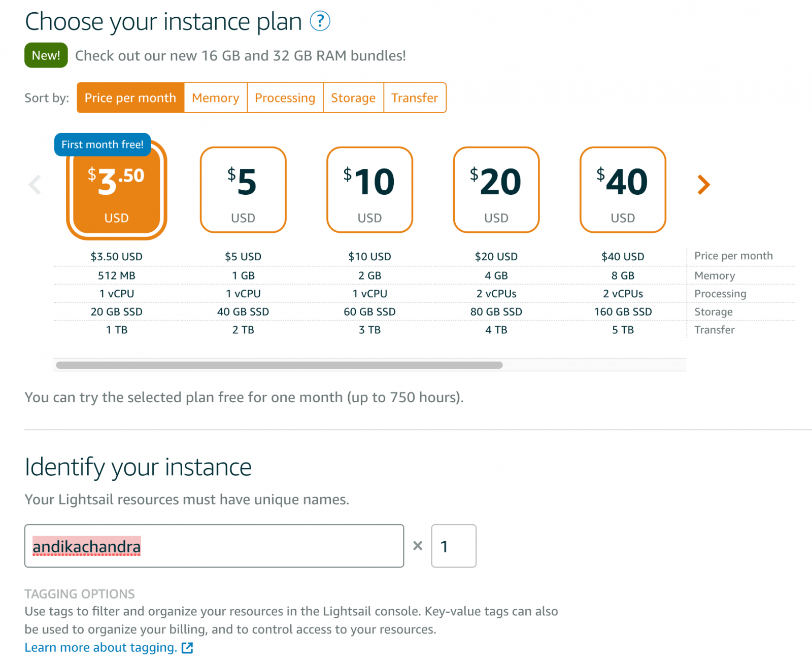Go to next plans with right chevron
Screen dimensions: 812x667
(x=703, y=185)
